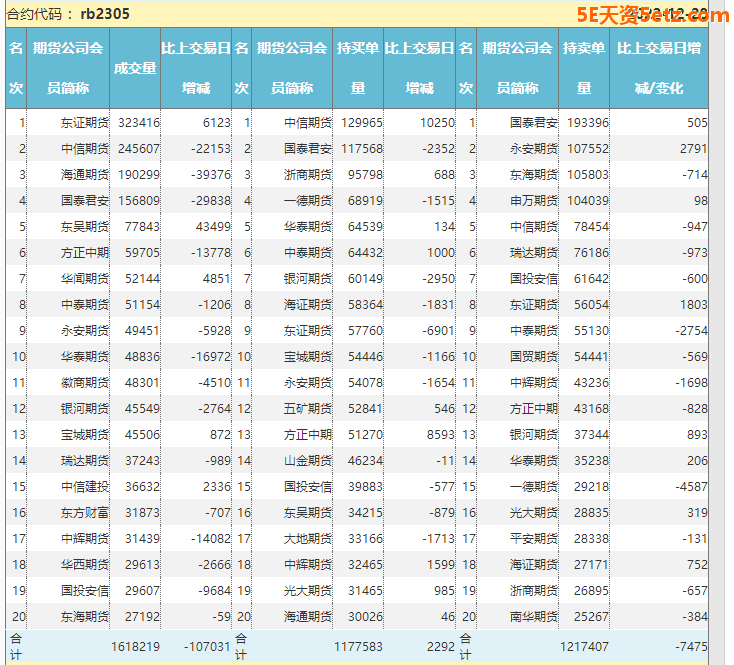This screenshot has width=734, height=665.
Task: Click volume value 323416
Action: point(139,123)
